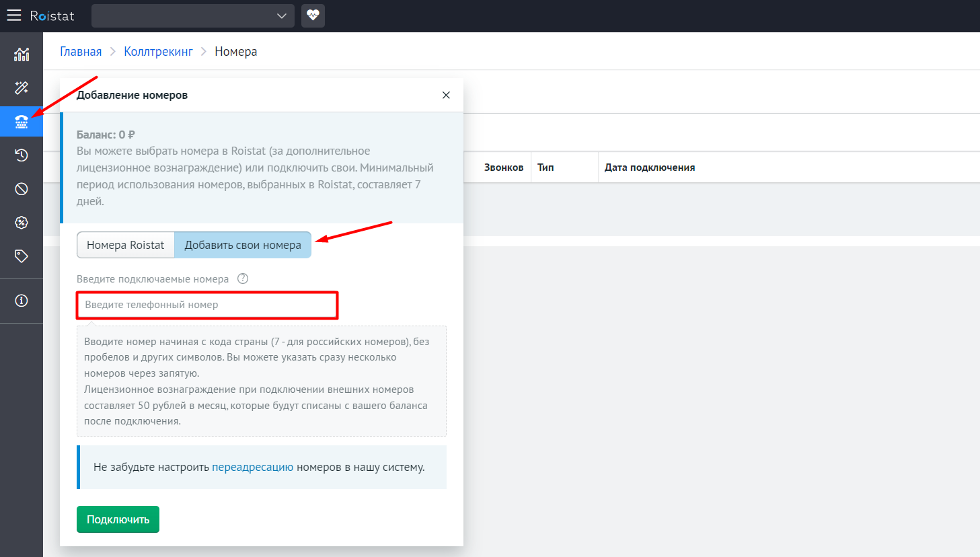The width and height of the screenshot is (980, 557).
Task: Switch to Добавить свои номера tab
Action: click(x=243, y=245)
